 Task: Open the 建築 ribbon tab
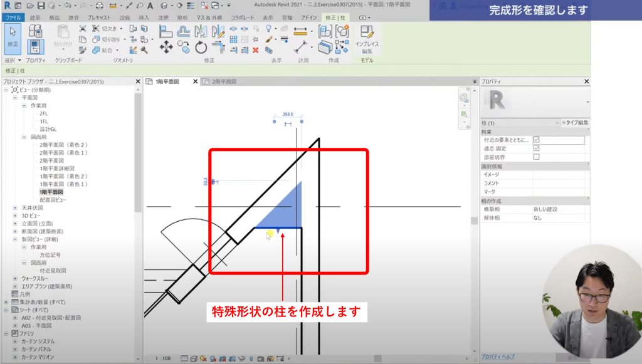[35, 18]
